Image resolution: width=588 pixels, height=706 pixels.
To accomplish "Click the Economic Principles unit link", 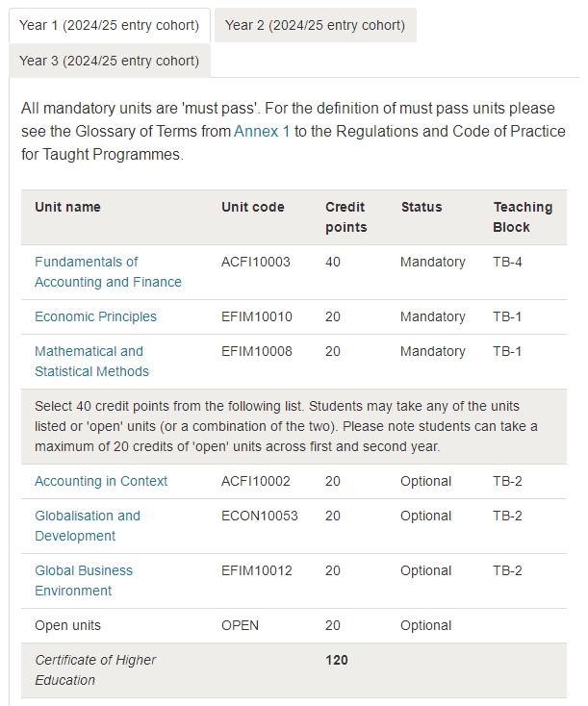I will tap(95, 316).
